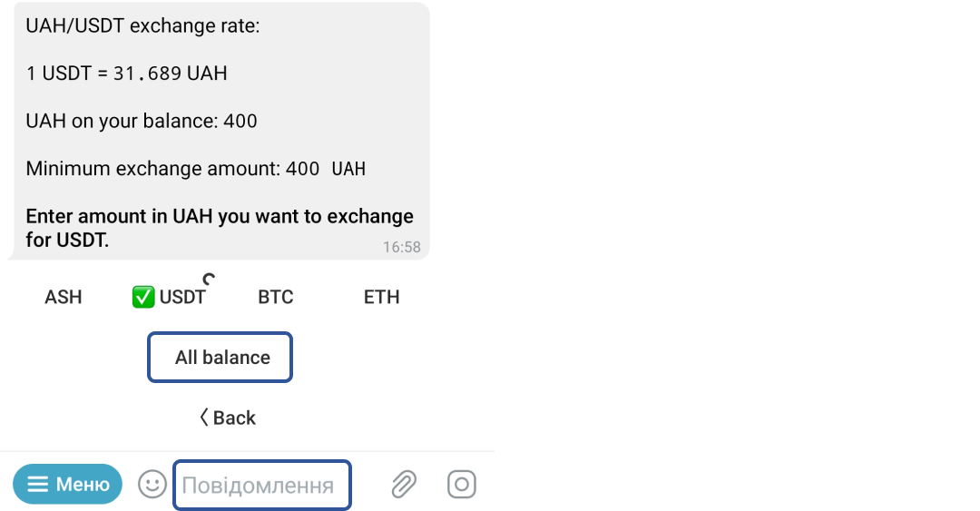Select ASH as exchange currency
The height and width of the screenshot is (511, 980).
[x=64, y=297]
